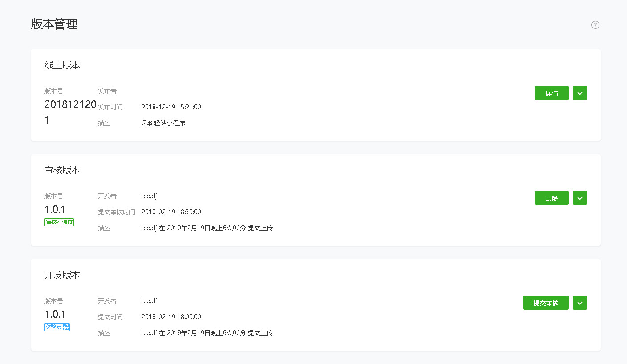627x364 pixels.
Task: Click the description 凡科轻站小程序
Action: click(163, 123)
